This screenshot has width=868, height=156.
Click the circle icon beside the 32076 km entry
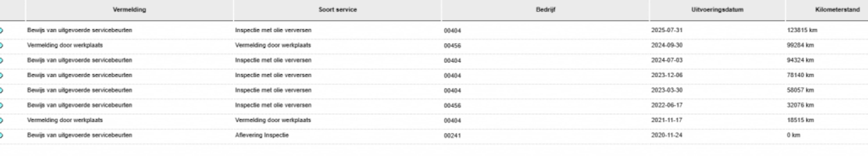tap(1, 105)
